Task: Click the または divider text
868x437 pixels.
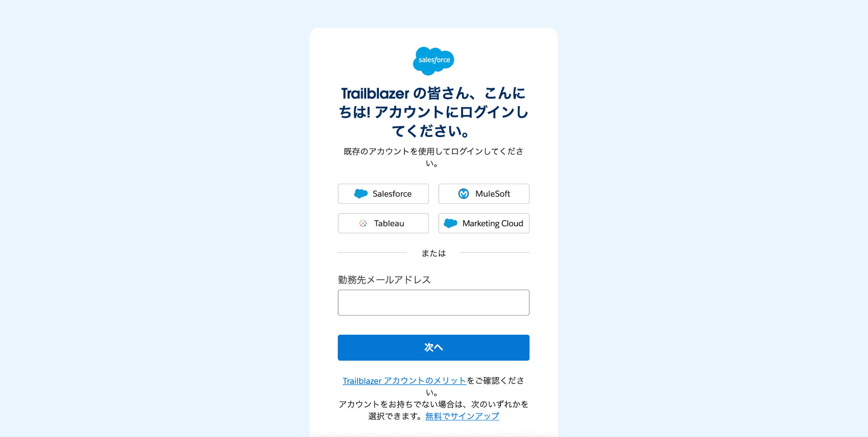Action: pos(434,253)
